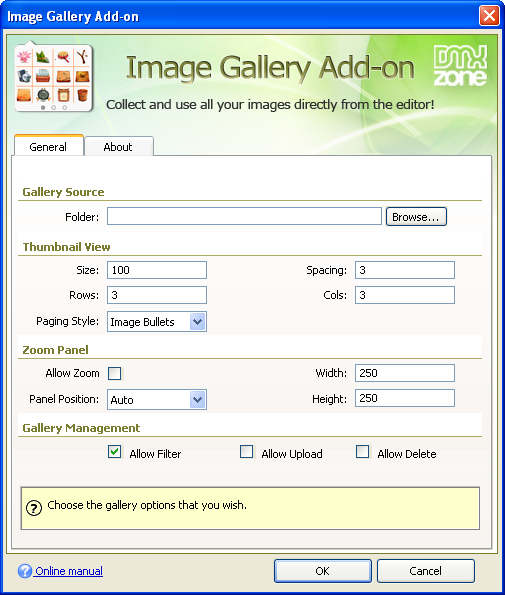Viewport: 505px width, 595px height.
Task: Confirm with the OK button
Action: coord(323,571)
